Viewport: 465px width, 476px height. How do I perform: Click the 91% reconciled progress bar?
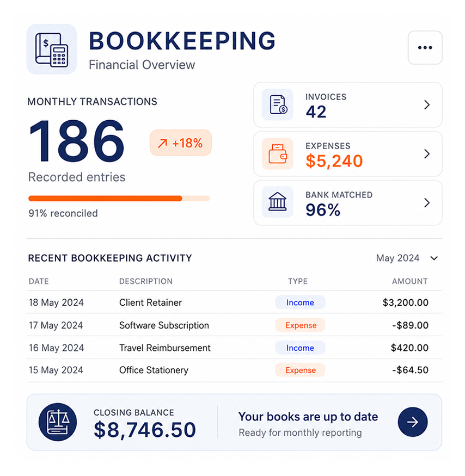[x=119, y=199]
